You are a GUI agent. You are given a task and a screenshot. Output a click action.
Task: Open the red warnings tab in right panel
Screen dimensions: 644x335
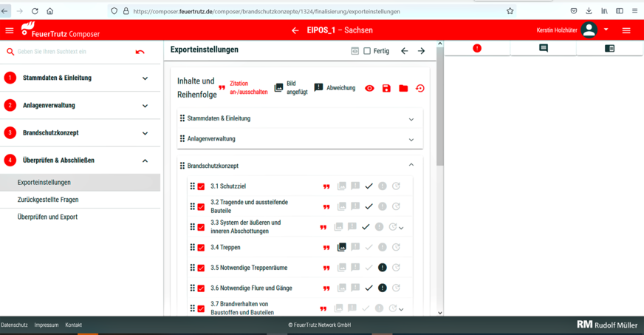[477, 48]
